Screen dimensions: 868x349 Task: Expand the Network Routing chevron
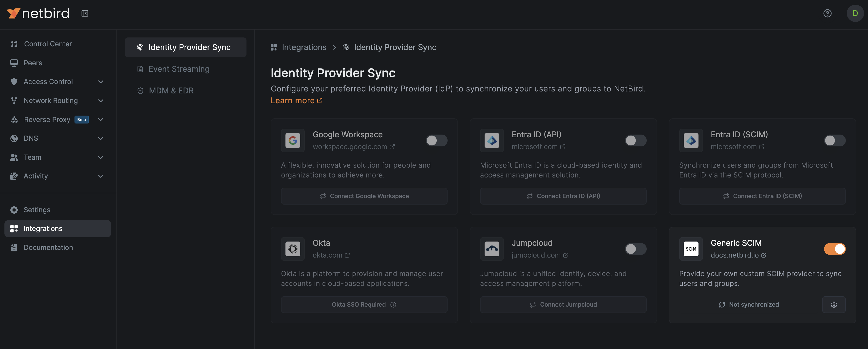[100, 101]
